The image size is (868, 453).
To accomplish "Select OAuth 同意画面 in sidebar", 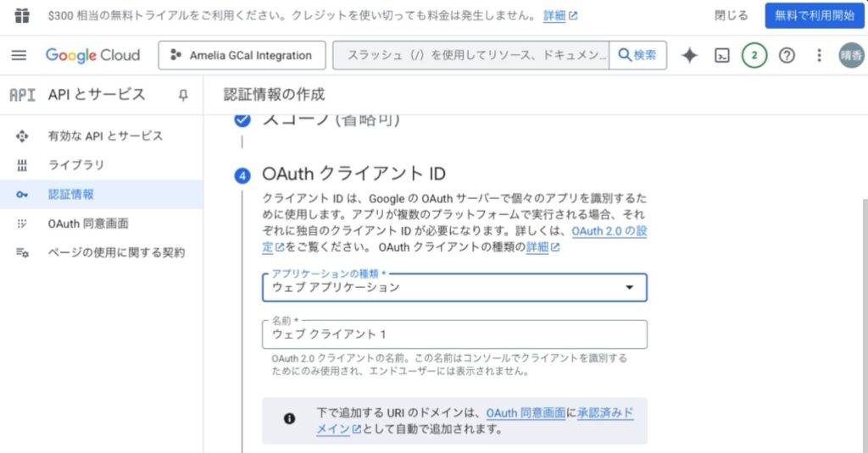I will point(88,224).
